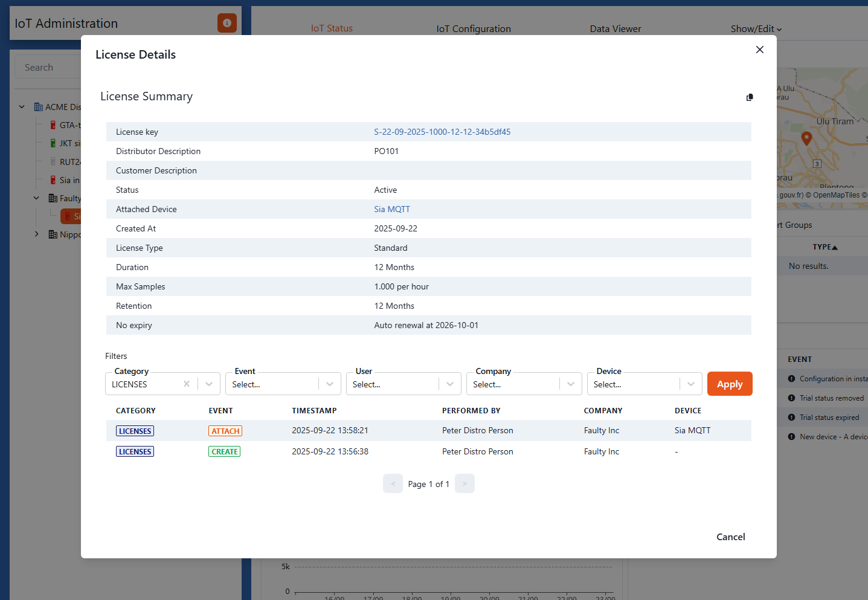Screen dimensions: 868x600
Task: Expand the Nippo tree node
Action: coord(37,234)
